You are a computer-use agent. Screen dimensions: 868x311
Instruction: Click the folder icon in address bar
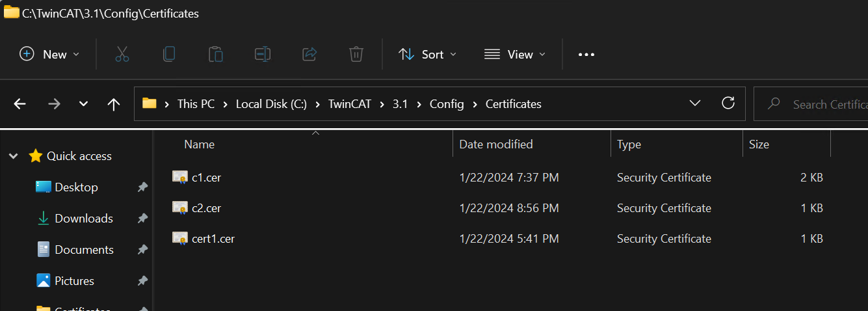point(150,103)
